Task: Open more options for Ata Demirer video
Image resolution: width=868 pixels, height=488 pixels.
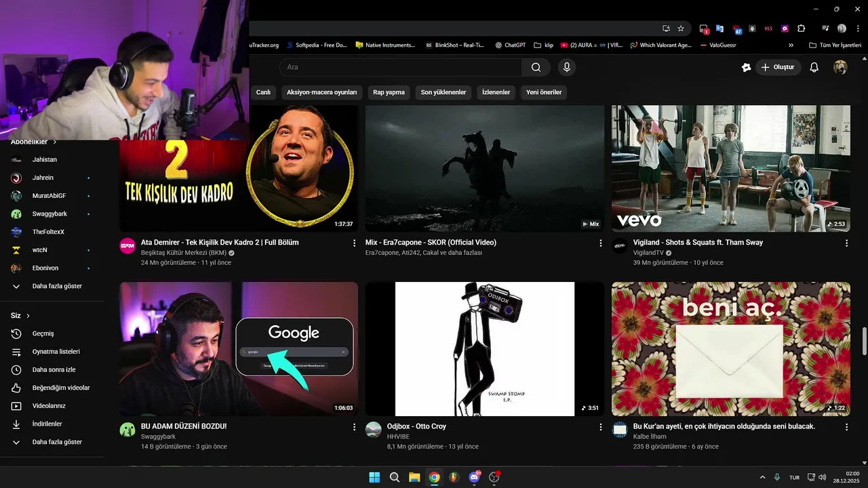Action: (354, 243)
